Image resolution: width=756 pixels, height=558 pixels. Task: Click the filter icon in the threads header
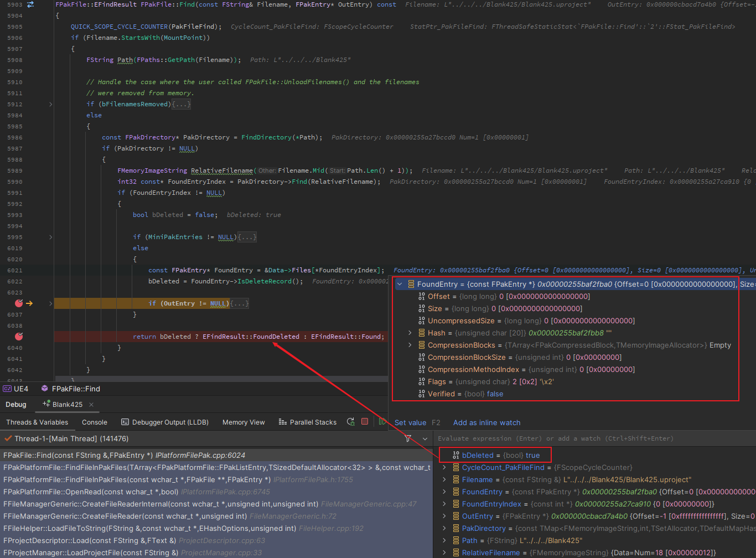tap(408, 438)
